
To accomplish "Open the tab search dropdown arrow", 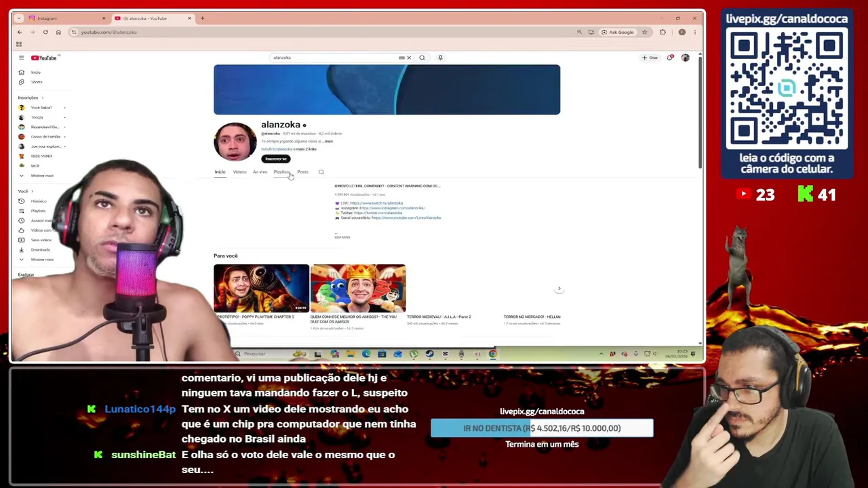I will (18, 18).
